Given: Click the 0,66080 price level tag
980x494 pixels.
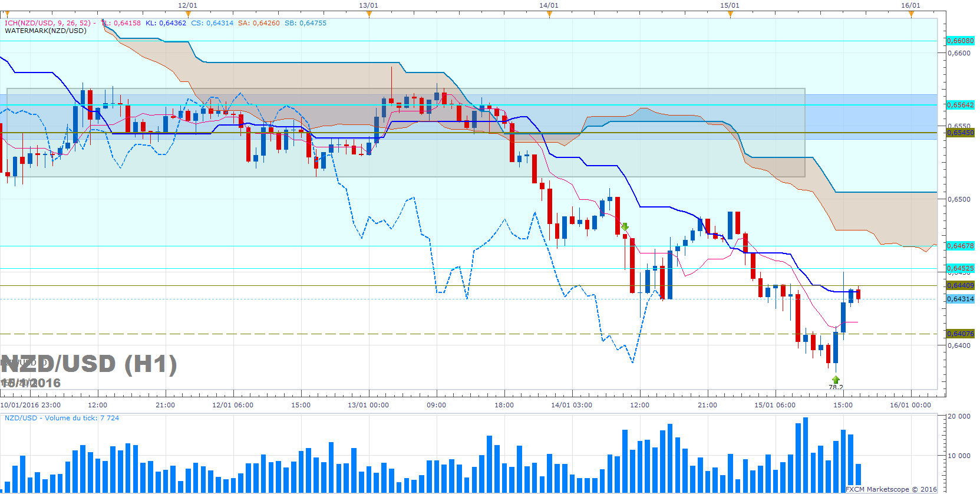Looking at the screenshot, I should 960,41.
